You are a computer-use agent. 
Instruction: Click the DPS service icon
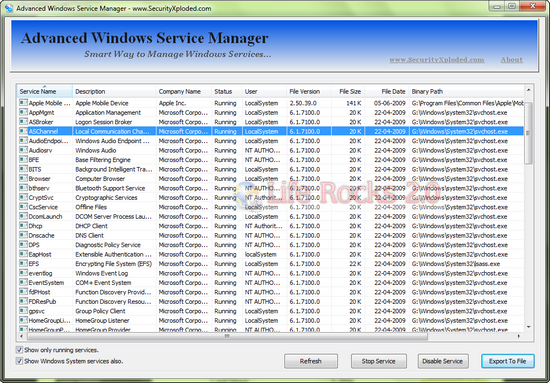click(23, 245)
